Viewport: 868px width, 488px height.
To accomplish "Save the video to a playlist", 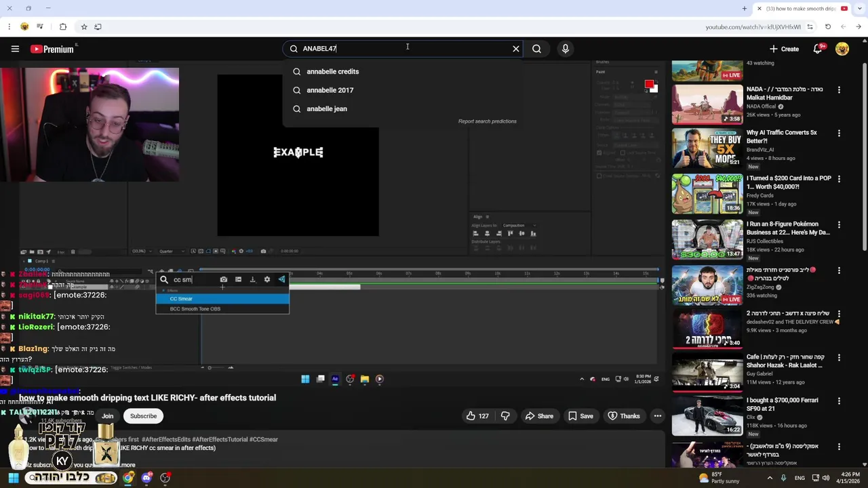I will [x=580, y=416].
